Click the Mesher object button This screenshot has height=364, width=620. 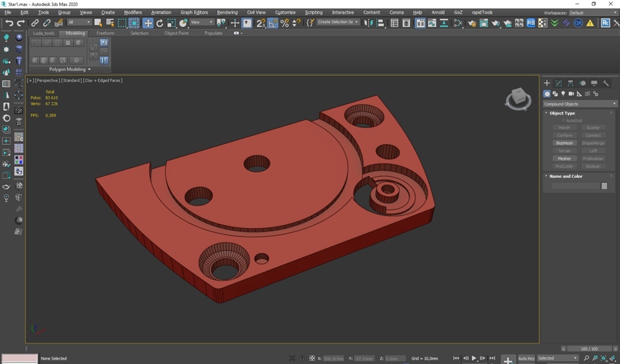[x=564, y=158]
